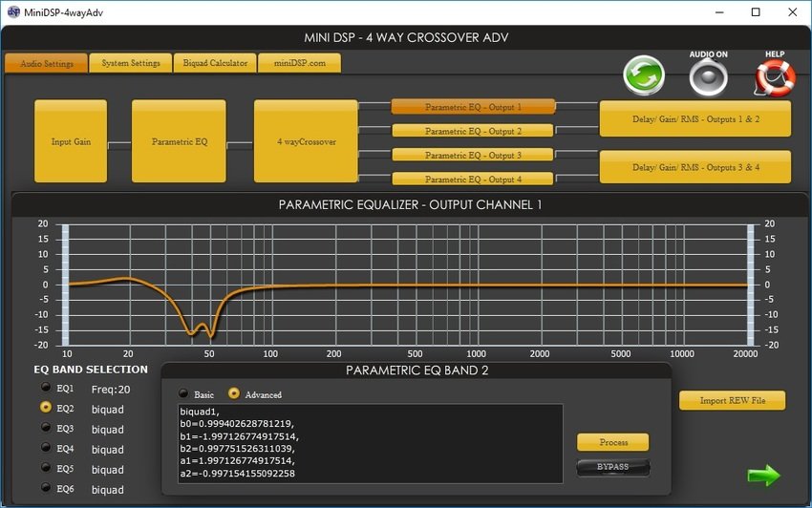The image size is (812, 508).
Task: Click the b0=0.999402628781219 coefficient line
Action: click(x=237, y=424)
